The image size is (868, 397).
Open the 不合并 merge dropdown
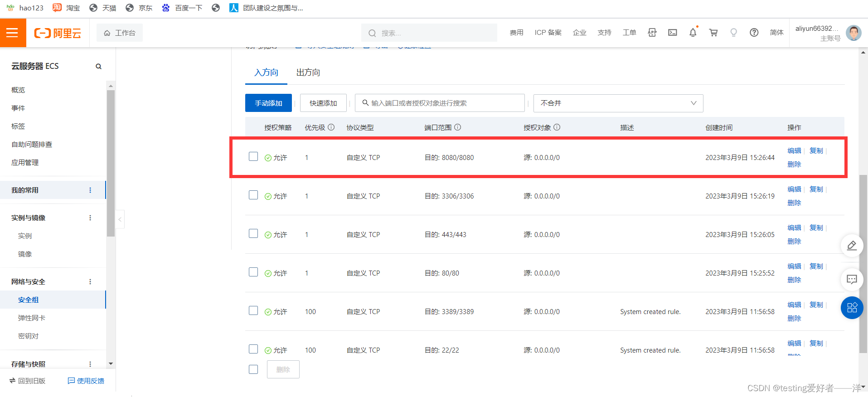coord(618,103)
